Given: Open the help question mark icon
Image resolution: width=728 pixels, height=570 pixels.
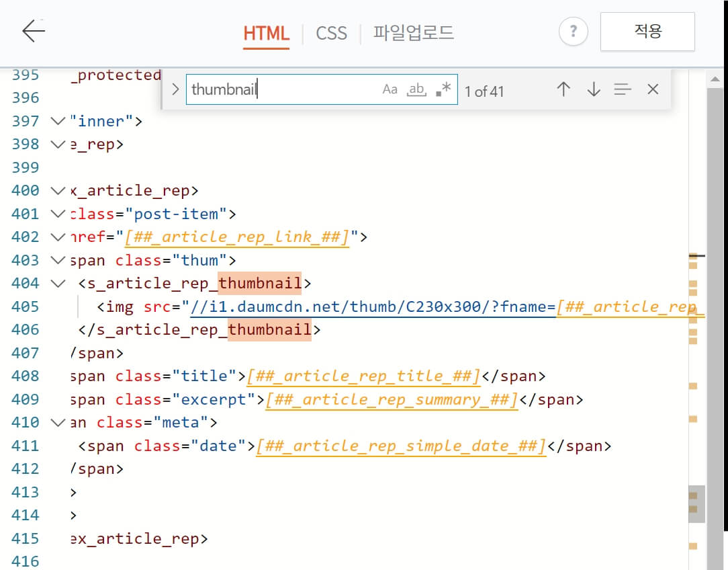Looking at the screenshot, I should click(x=573, y=32).
